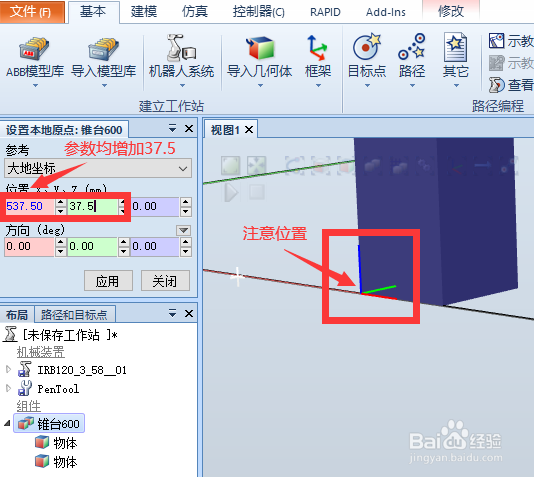
Task: Click the viewport play simulation button
Action: (x=231, y=193)
